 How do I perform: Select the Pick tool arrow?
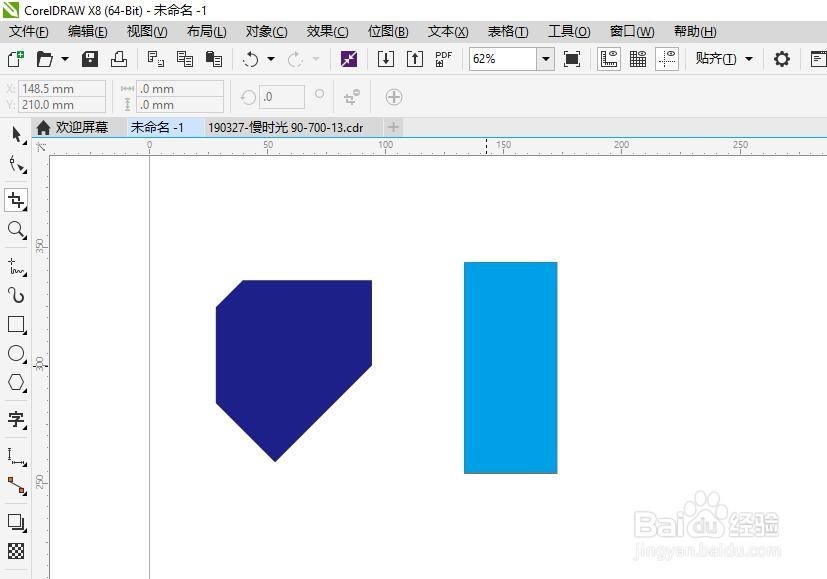pos(17,135)
